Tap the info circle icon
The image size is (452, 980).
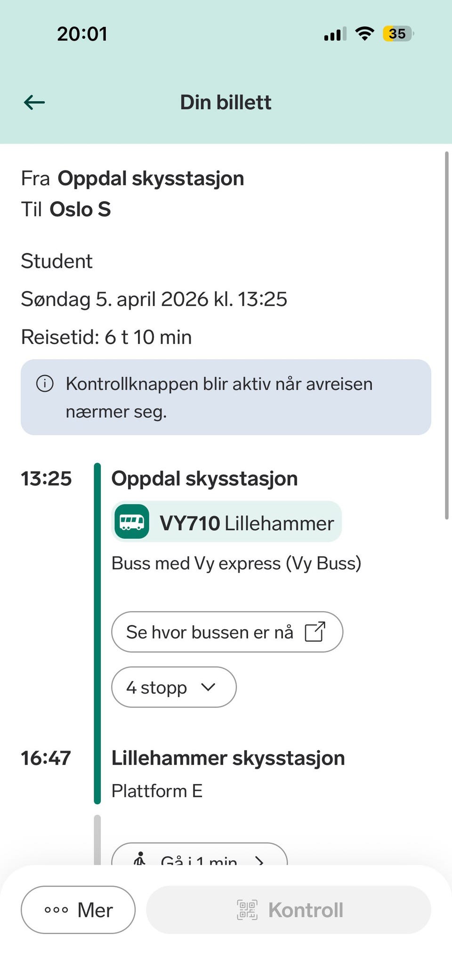tap(45, 383)
